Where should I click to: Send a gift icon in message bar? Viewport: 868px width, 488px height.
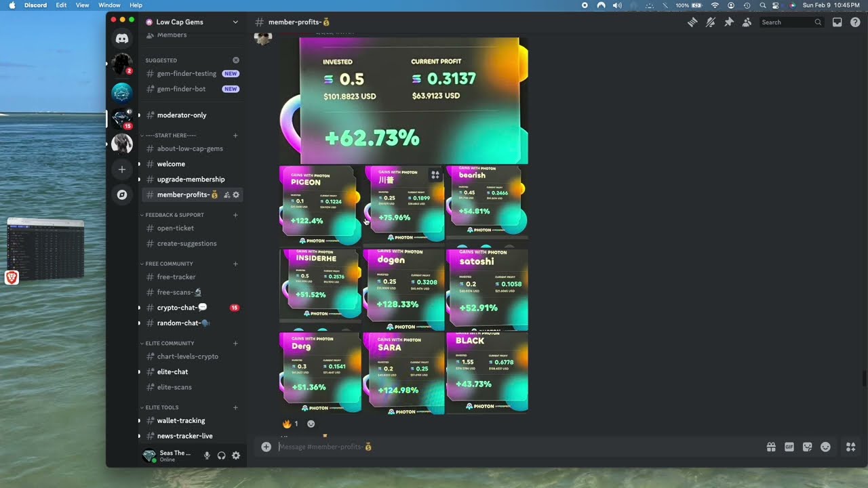coord(771,447)
